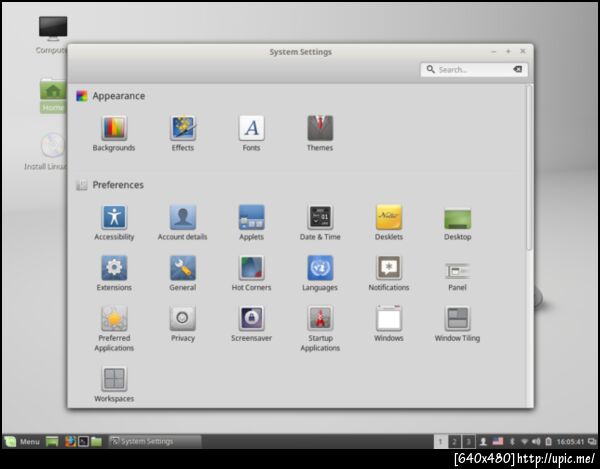600x469 pixels.
Task: Switch to workspace 2
Action: tap(454, 442)
